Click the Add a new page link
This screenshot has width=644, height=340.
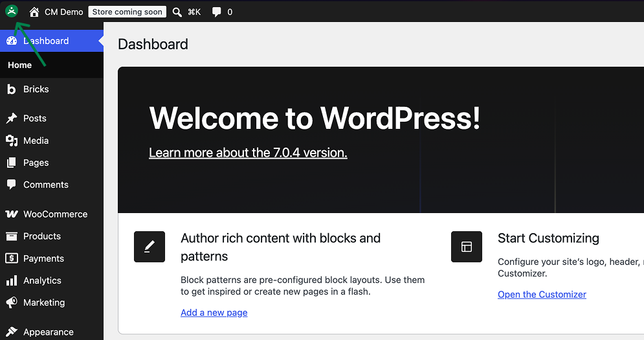coord(214,312)
